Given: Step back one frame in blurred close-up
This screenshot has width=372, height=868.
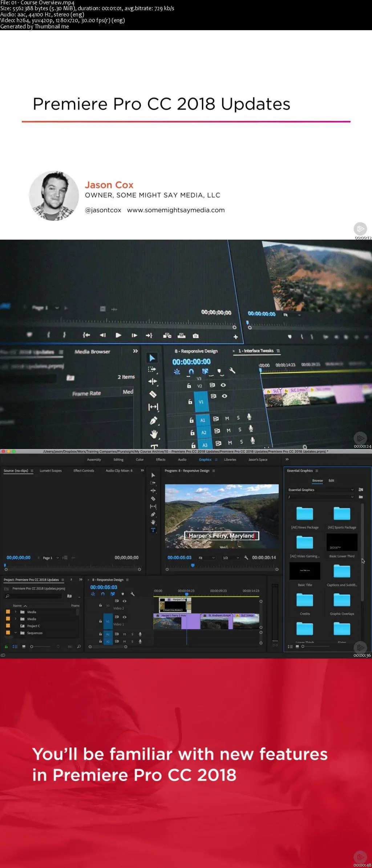Looking at the screenshot, I should [x=103, y=335].
